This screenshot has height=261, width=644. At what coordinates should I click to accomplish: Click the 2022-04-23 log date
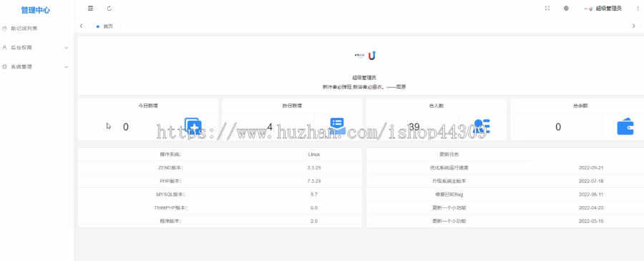click(x=591, y=207)
